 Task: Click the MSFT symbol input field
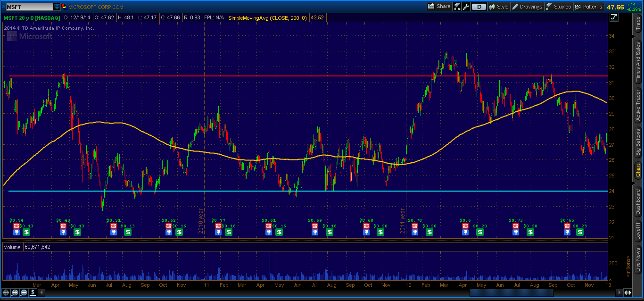coord(29,7)
